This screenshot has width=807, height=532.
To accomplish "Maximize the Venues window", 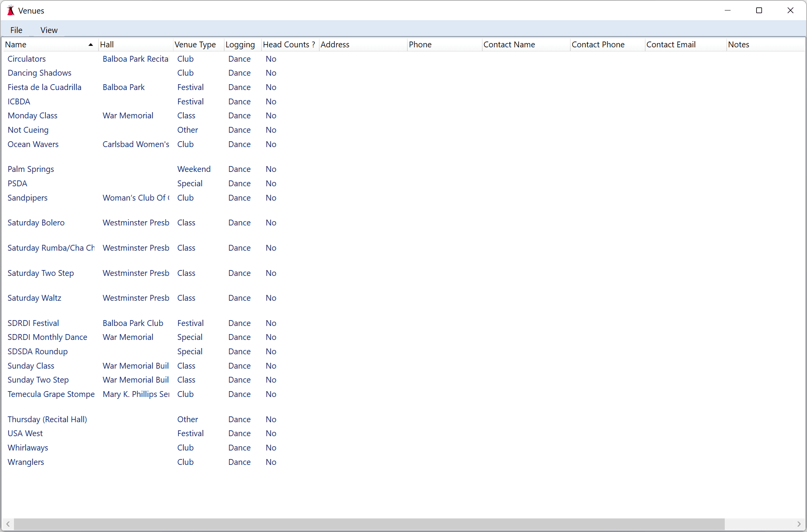I will pos(759,10).
